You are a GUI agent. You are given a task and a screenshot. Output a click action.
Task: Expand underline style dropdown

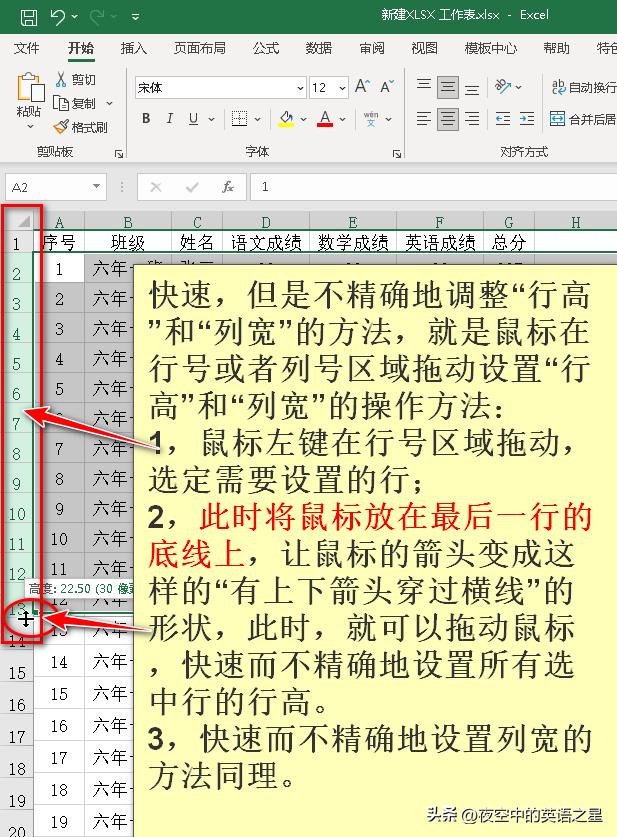(x=211, y=119)
